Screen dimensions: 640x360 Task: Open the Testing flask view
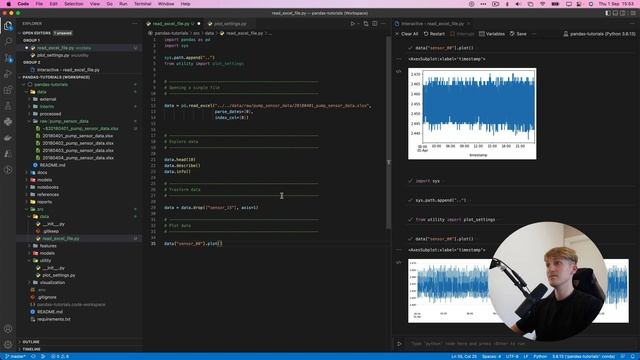click(8, 106)
